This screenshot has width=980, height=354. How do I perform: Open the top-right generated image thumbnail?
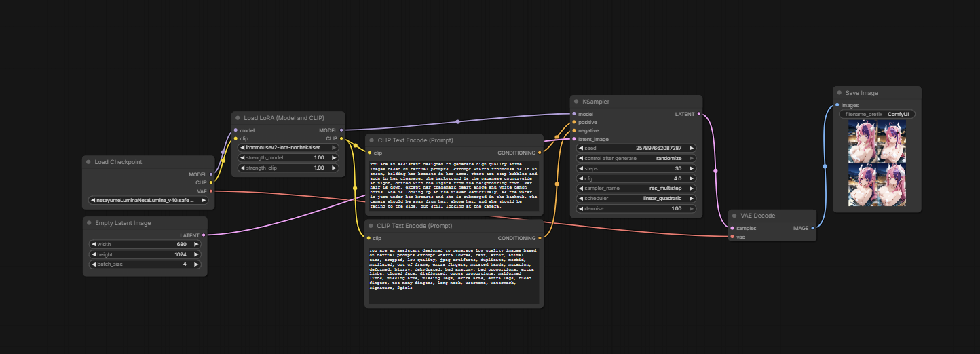point(891,142)
